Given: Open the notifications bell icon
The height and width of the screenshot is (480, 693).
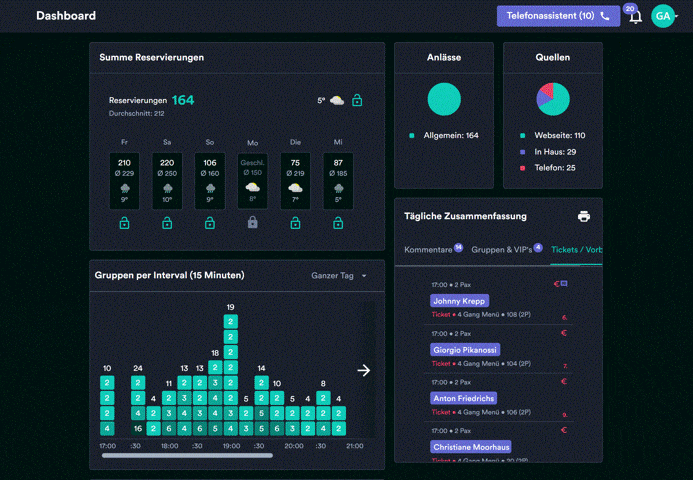Looking at the screenshot, I should [x=636, y=17].
